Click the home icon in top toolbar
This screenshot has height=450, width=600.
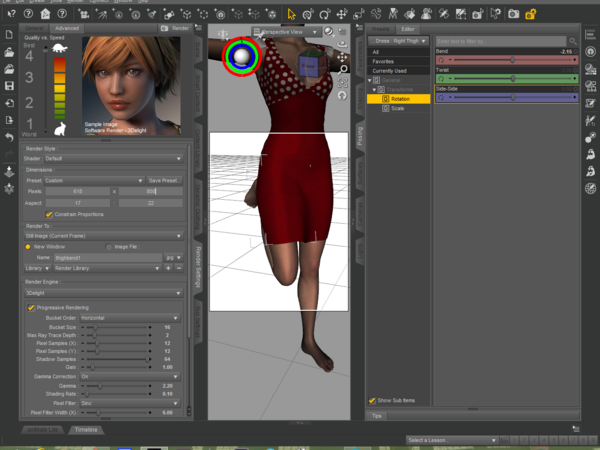pyautogui.click(x=45, y=14)
